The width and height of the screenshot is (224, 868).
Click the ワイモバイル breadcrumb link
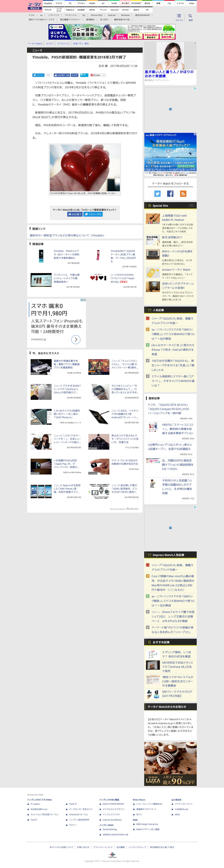click(63, 43)
